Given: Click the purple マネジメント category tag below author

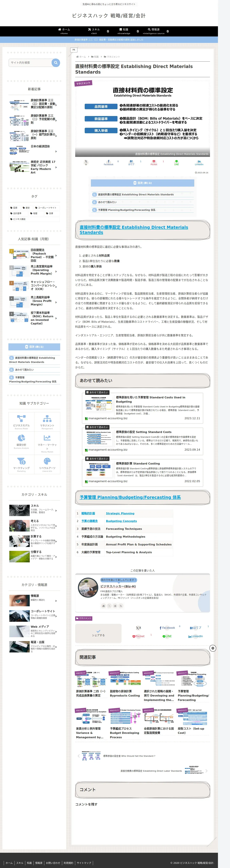Looking at the screenshot, I should [x=84, y=618].
